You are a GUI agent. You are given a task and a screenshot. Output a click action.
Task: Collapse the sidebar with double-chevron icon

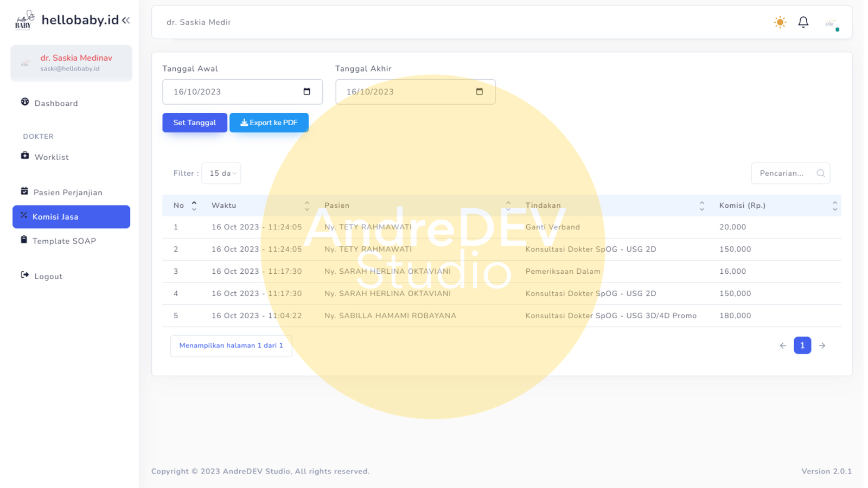(x=126, y=21)
